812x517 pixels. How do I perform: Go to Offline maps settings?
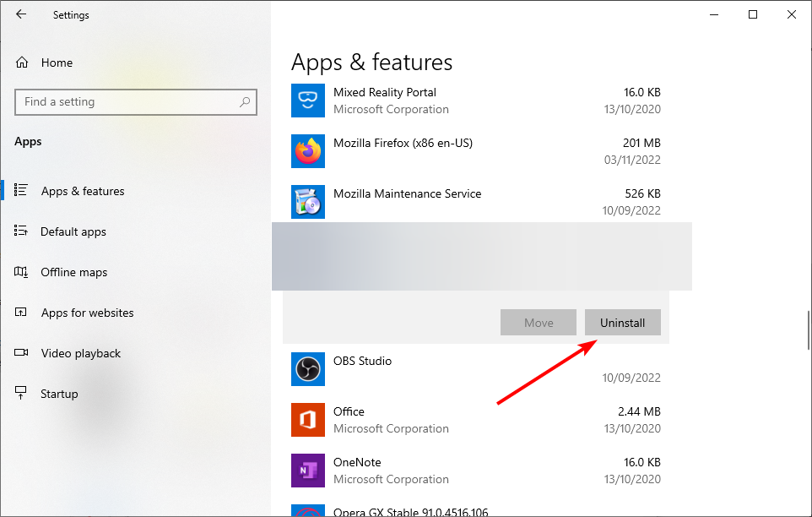coord(74,272)
